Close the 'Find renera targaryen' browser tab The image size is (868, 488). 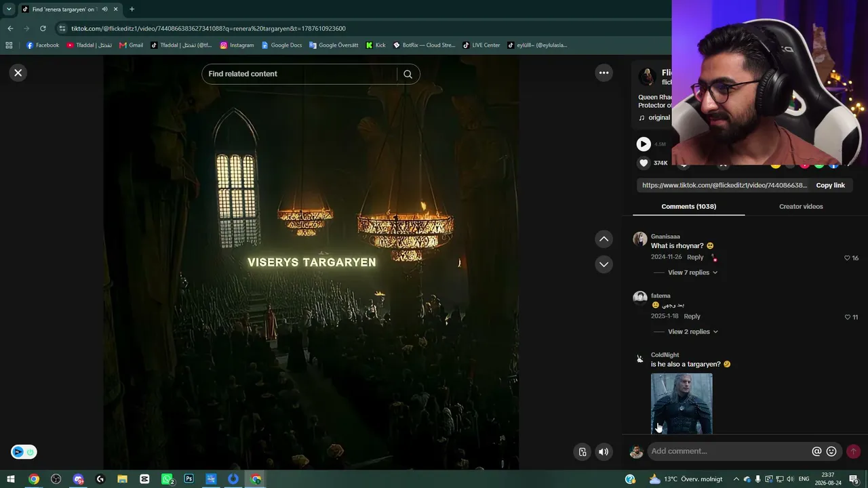pyautogui.click(x=116, y=9)
